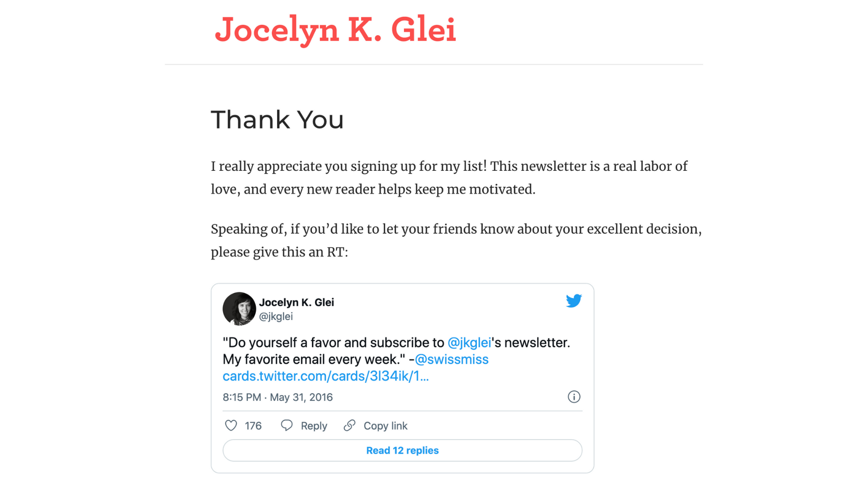This screenshot has width=868, height=488.
Task: Open @jkglei mention in tweet text
Action: coord(469,343)
